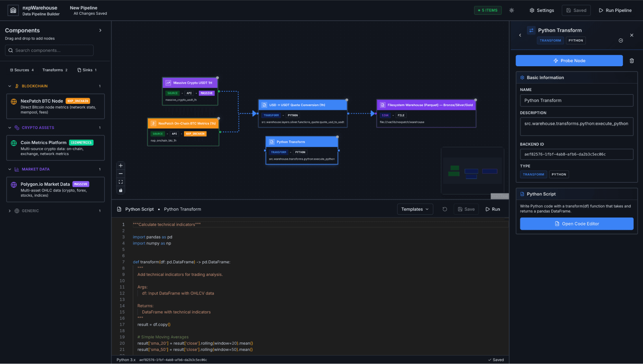Click the light/dark theme sun icon
Screen dimensions: 643x364
pyautogui.click(x=511, y=10)
